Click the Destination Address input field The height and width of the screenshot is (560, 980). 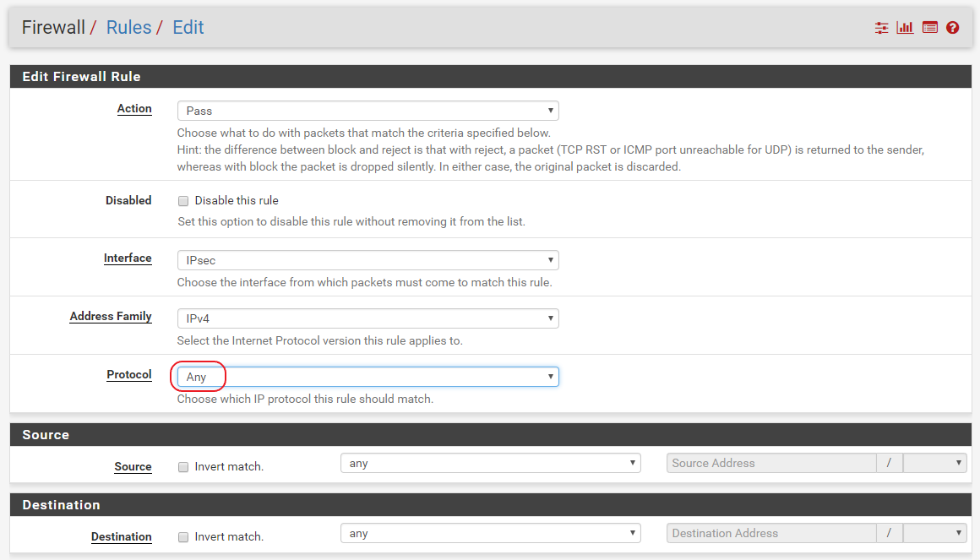[771, 533]
